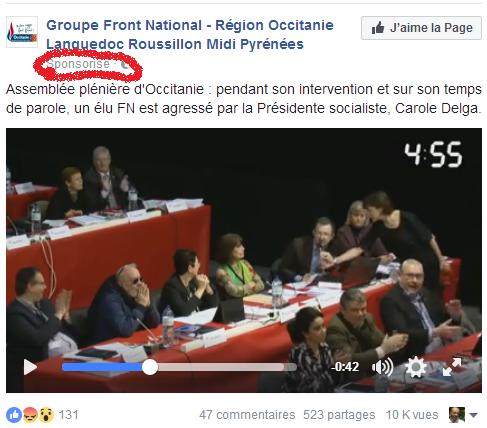The height and width of the screenshot is (428, 487).
Task: Click the J'aime la Page button
Action: (x=421, y=28)
